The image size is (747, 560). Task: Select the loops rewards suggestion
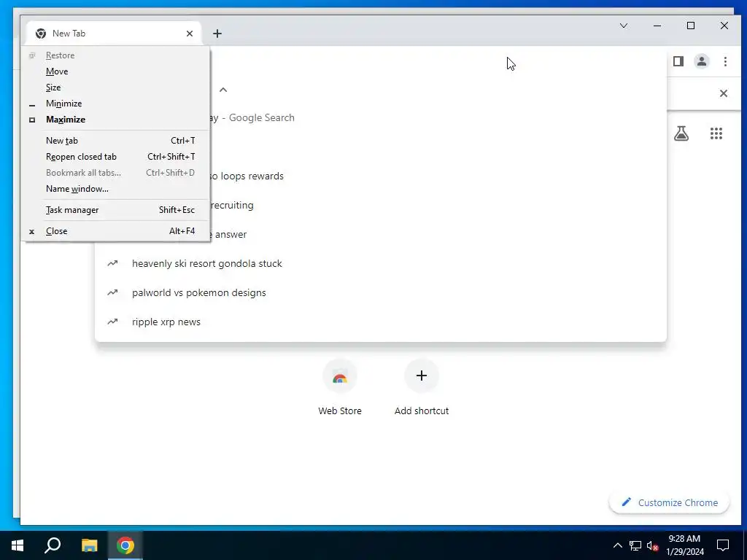[438, 176]
